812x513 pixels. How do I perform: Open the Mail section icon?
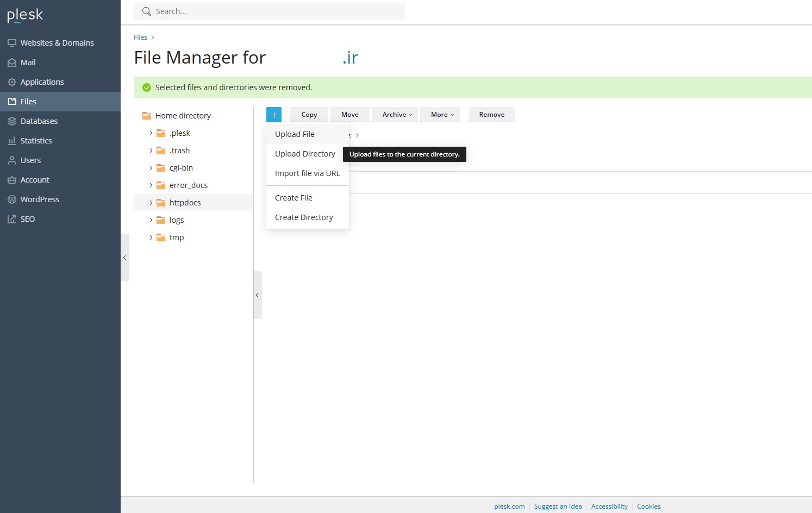[12, 62]
